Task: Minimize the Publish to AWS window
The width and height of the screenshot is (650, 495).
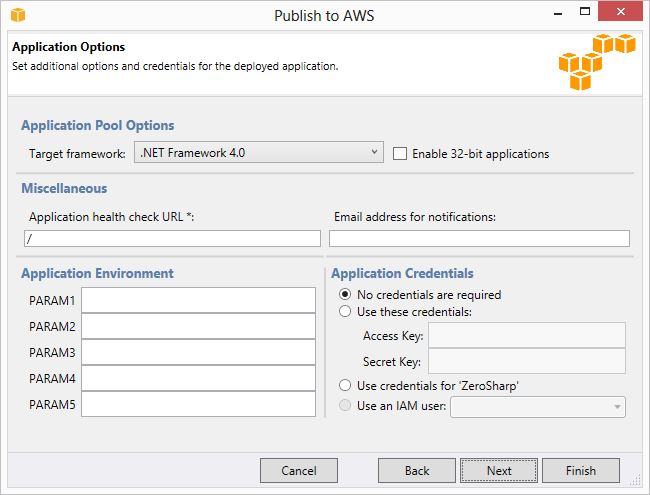Action: click(558, 14)
